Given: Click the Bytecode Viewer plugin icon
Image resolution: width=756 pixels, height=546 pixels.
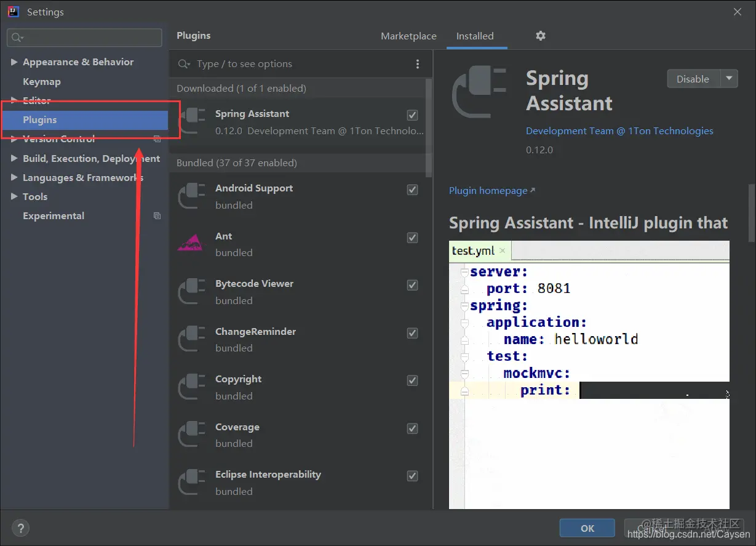Looking at the screenshot, I should coord(192,292).
